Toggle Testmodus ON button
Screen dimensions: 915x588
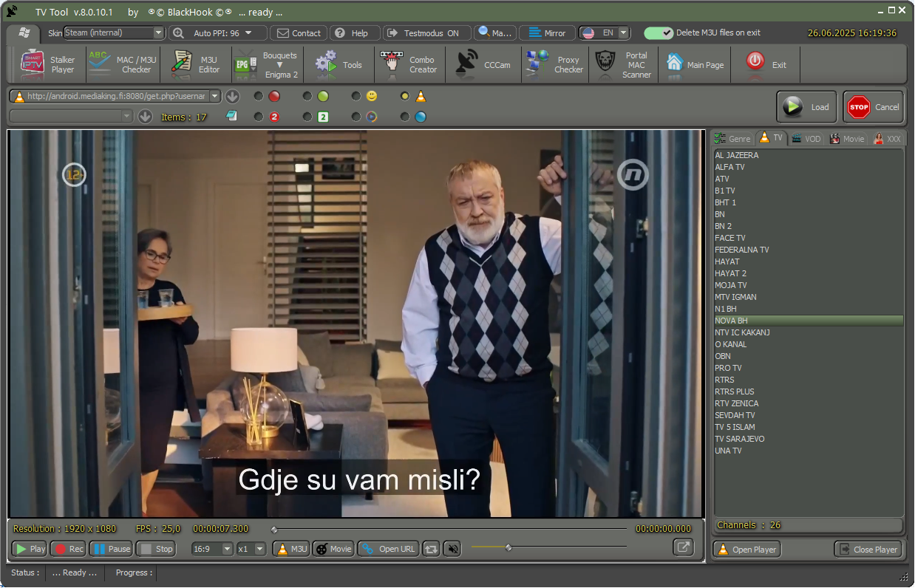click(426, 33)
